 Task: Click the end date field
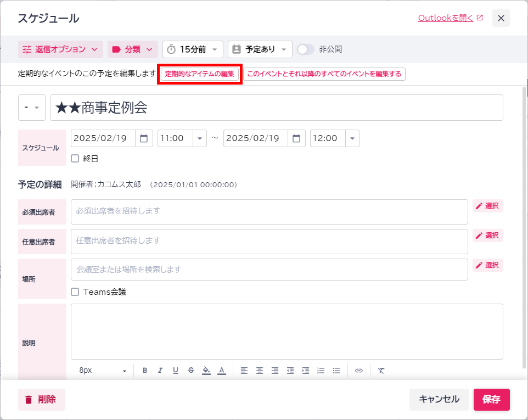(256, 138)
